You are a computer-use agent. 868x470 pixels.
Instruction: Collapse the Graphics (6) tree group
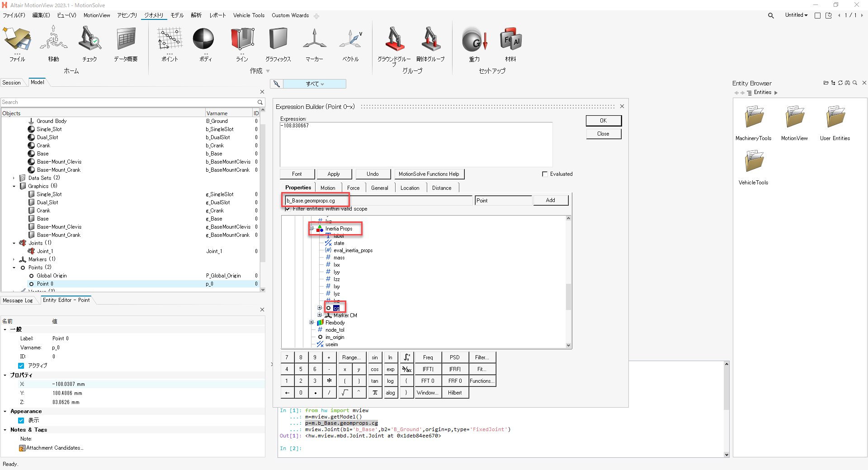tap(14, 186)
